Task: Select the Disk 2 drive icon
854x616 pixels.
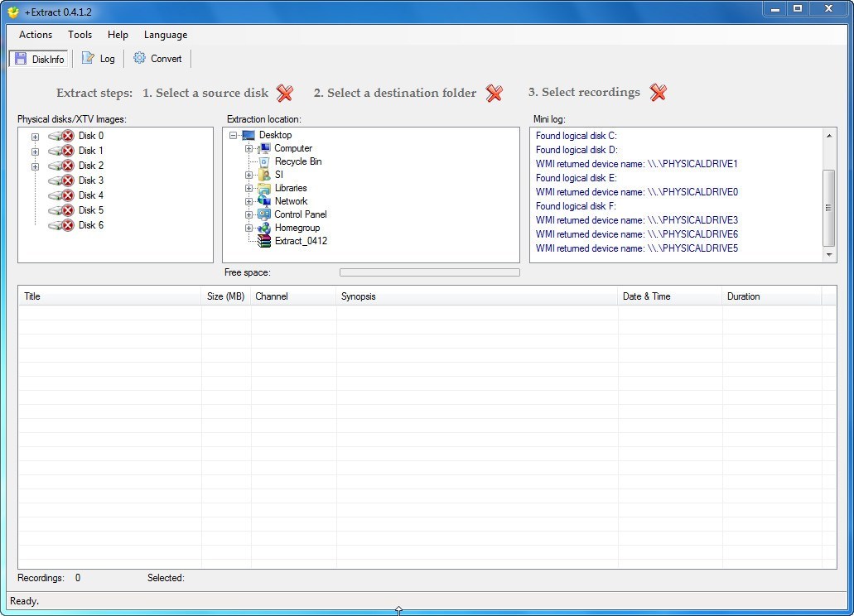Action: [61, 166]
